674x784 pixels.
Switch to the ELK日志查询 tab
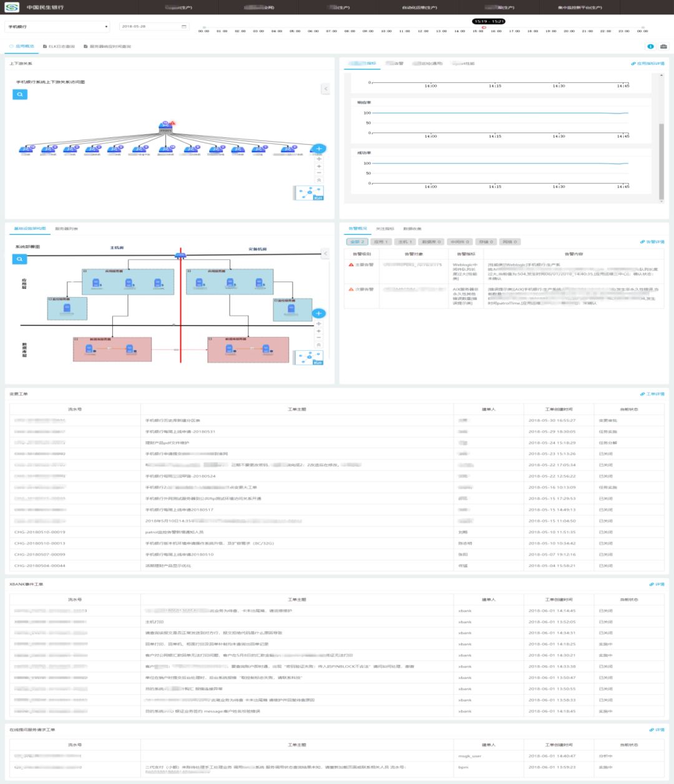pos(59,47)
